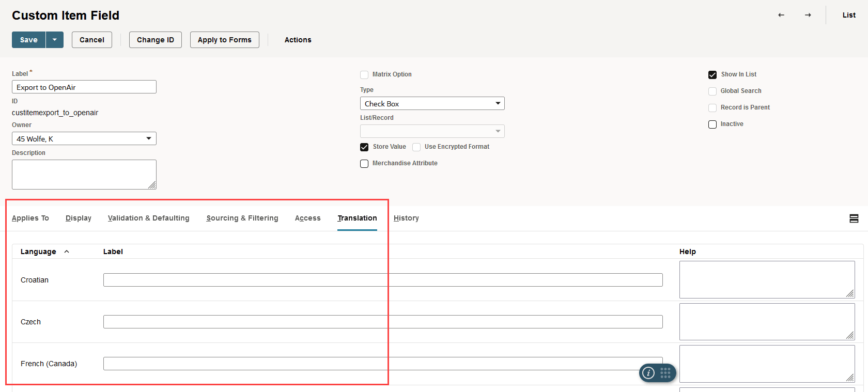Open Sourcing & Filtering tab
This screenshot has height=392, width=868.
(242, 218)
